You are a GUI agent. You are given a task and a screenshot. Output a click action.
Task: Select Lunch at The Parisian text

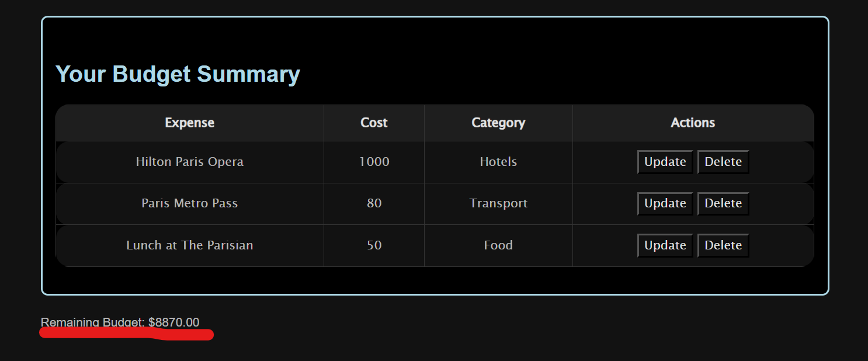coord(190,245)
